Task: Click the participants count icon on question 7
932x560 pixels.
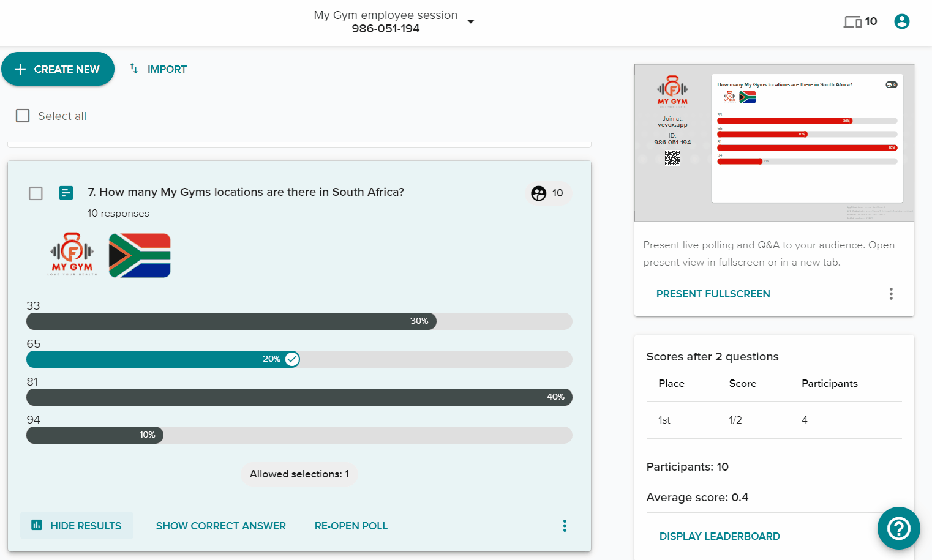Action: (x=538, y=193)
